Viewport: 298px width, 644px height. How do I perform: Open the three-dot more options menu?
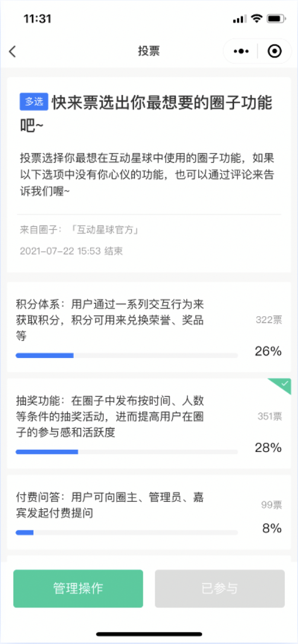tap(241, 51)
